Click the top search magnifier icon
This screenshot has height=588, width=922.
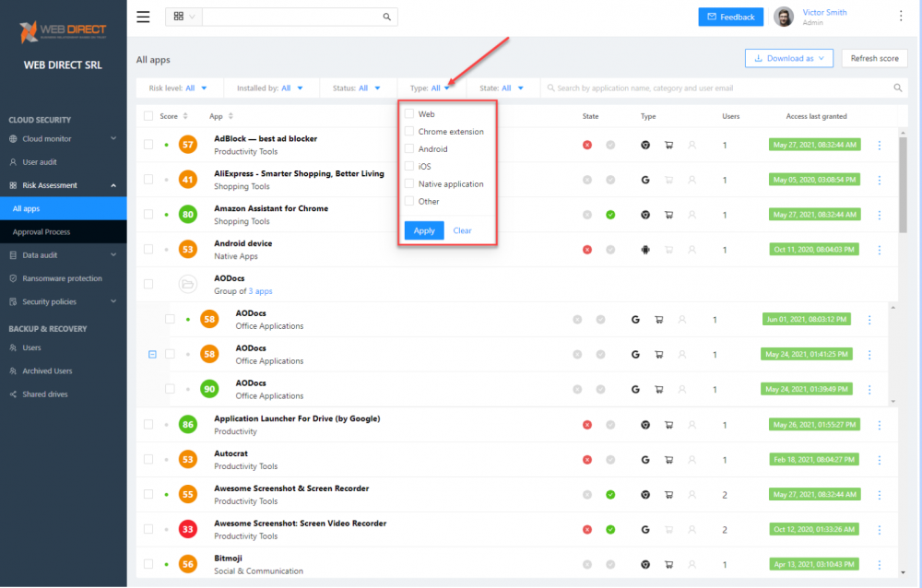tap(387, 17)
